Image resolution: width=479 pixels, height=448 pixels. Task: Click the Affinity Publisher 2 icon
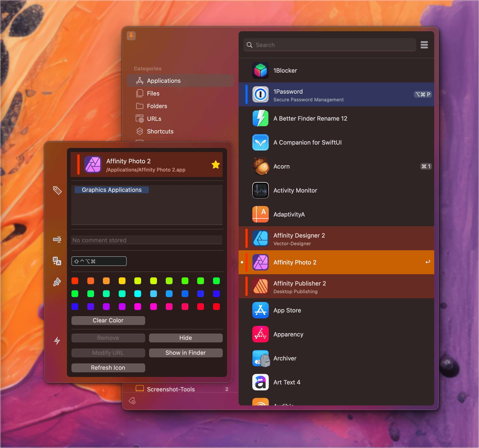pos(261,286)
